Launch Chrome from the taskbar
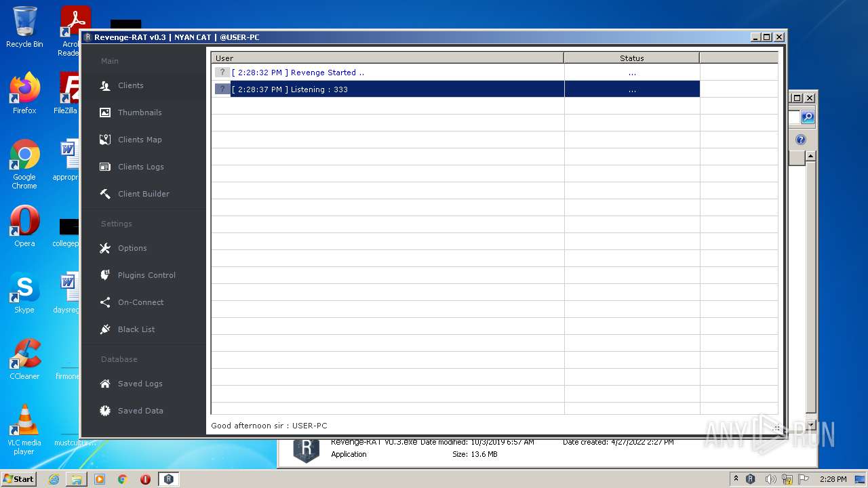This screenshot has height=488, width=868. pos(123,479)
